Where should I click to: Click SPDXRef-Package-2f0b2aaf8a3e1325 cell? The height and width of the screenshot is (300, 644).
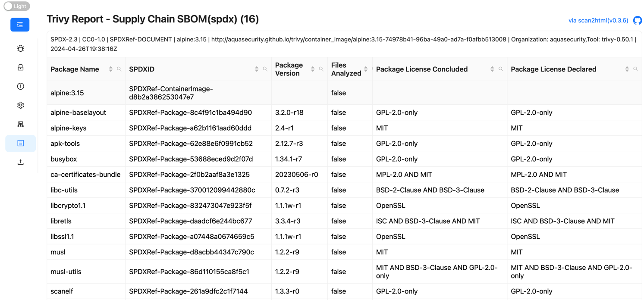point(198,175)
